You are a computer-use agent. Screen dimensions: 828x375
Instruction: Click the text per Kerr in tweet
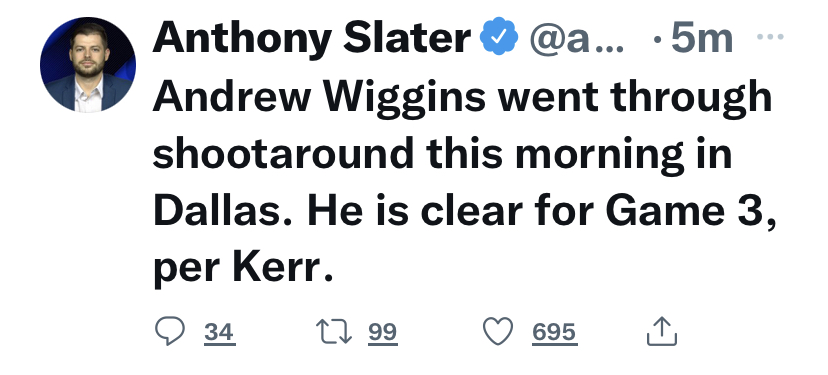(x=243, y=269)
